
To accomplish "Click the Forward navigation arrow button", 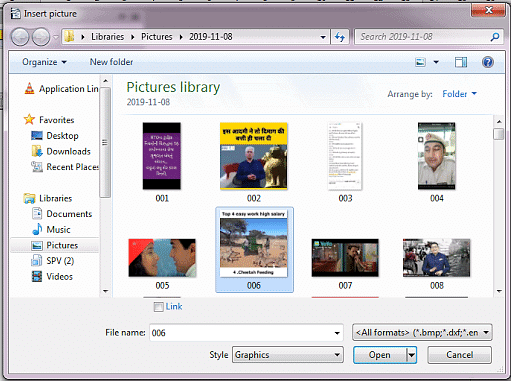I will tap(41, 37).
